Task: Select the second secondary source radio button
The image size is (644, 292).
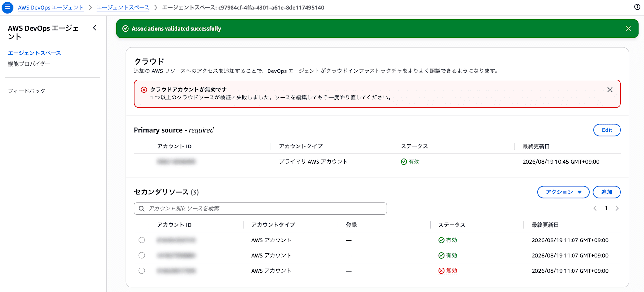Action: 142,255
